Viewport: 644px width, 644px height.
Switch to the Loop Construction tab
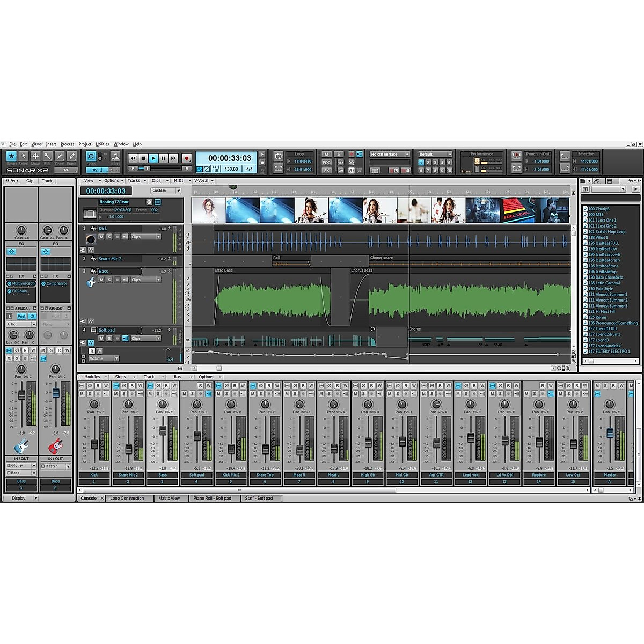[x=127, y=498]
